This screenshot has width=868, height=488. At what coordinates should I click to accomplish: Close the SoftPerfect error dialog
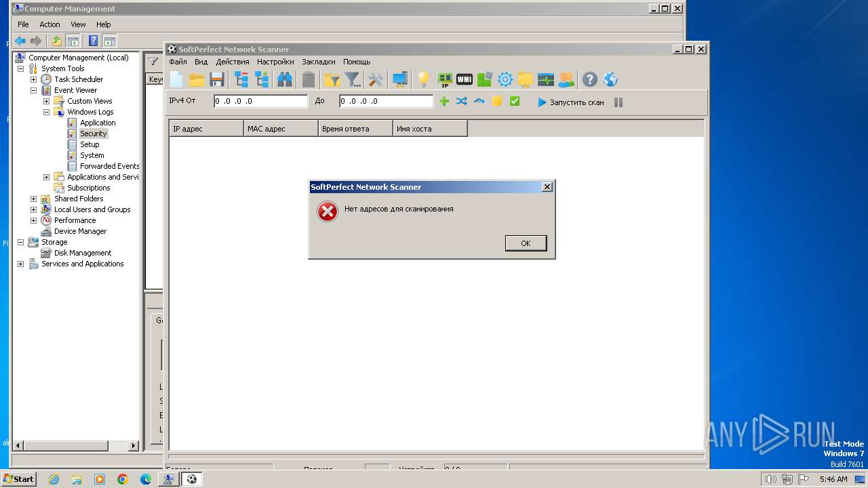click(x=547, y=187)
